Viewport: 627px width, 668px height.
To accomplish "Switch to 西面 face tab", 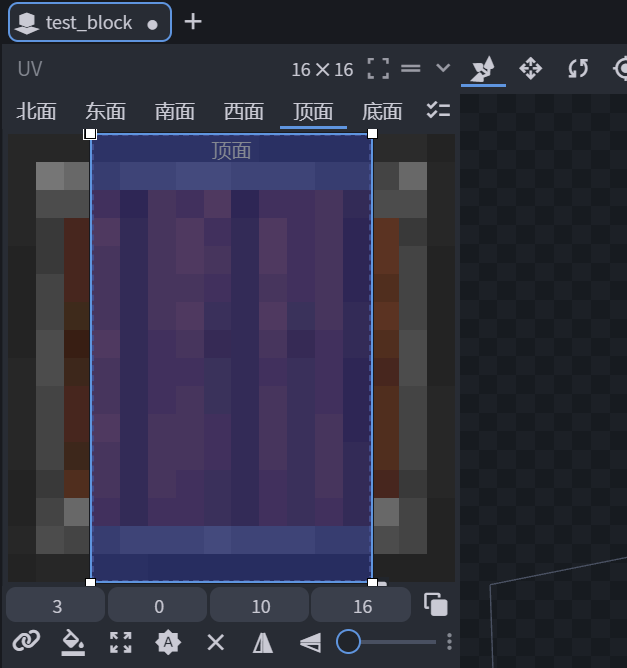I will pyautogui.click(x=244, y=112).
